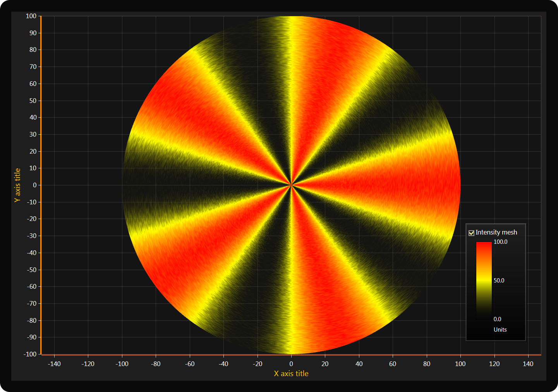
Task: Uncheck the Intensity mesh checkbox
Action: click(471, 233)
